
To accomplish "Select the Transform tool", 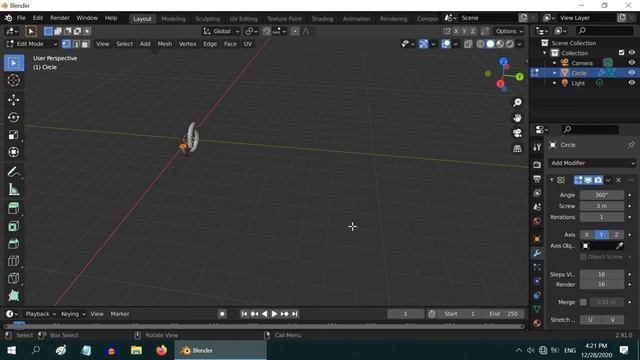I will point(13,152).
